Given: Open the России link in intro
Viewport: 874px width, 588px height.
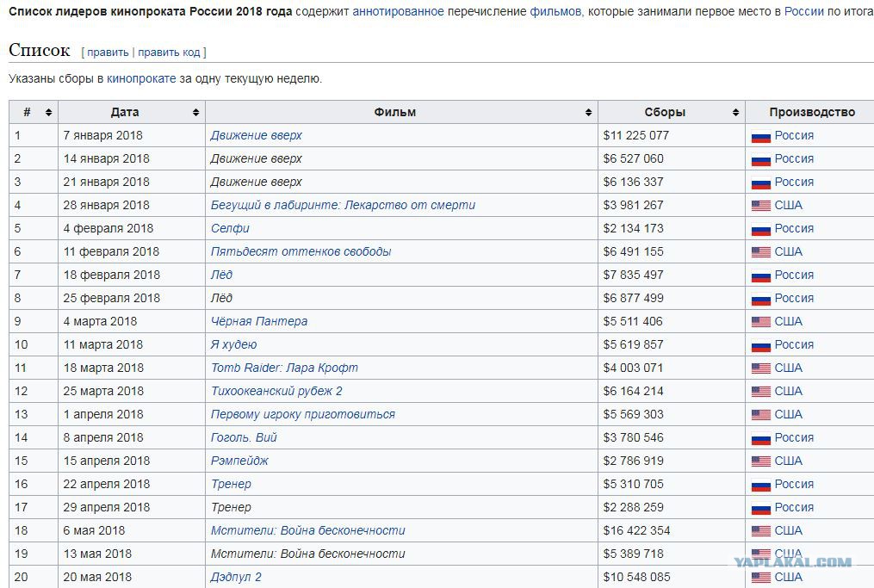Looking at the screenshot, I should pos(803,11).
